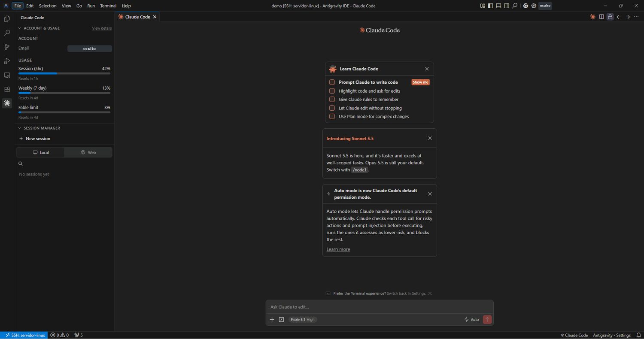Check 'Highlight code and ask for edits'
The height and width of the screenshot is (339, 644).
click(x=332, y=91)
